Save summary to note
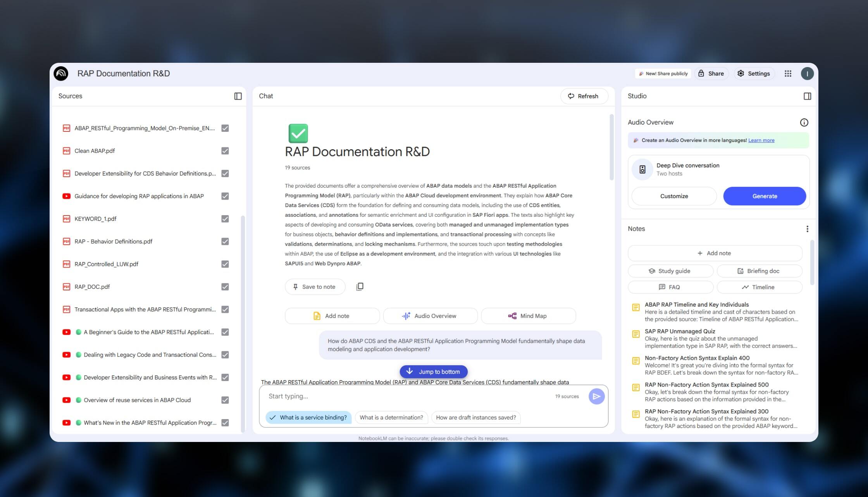 [315, 287]
